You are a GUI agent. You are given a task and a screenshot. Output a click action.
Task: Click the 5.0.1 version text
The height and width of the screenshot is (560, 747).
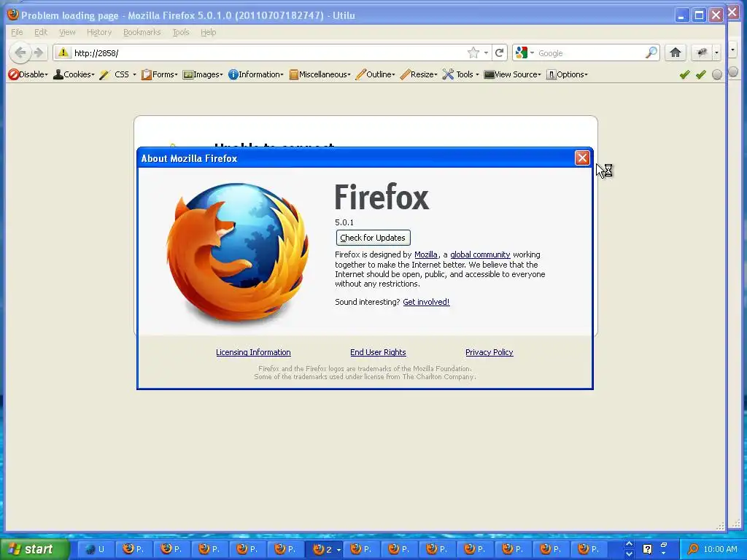click(x=344, y=222)
